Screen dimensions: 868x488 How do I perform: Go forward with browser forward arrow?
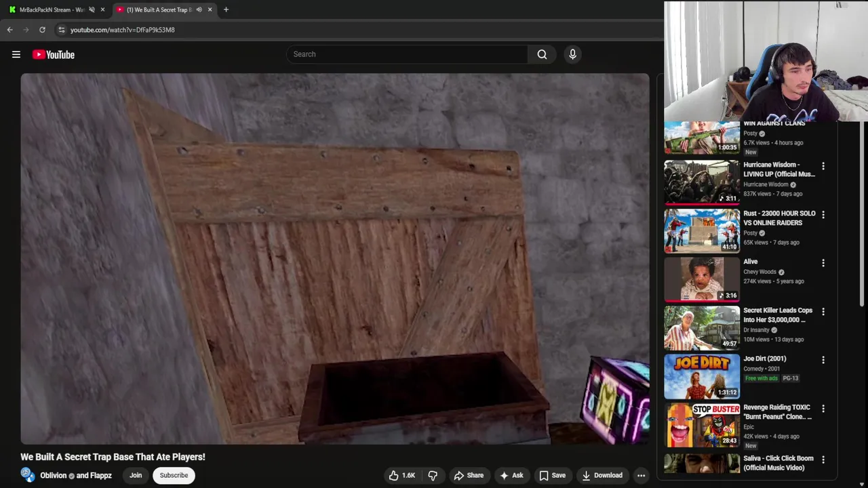26,30
